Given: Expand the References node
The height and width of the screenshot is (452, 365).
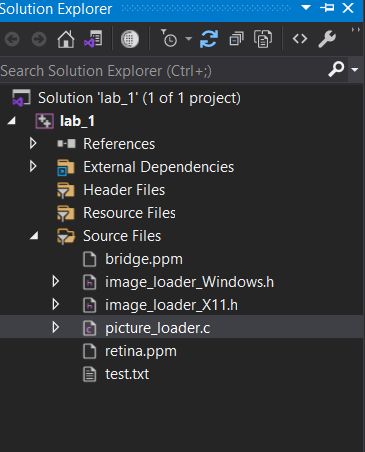Looking at the screenshot, I should click(33, 144).
